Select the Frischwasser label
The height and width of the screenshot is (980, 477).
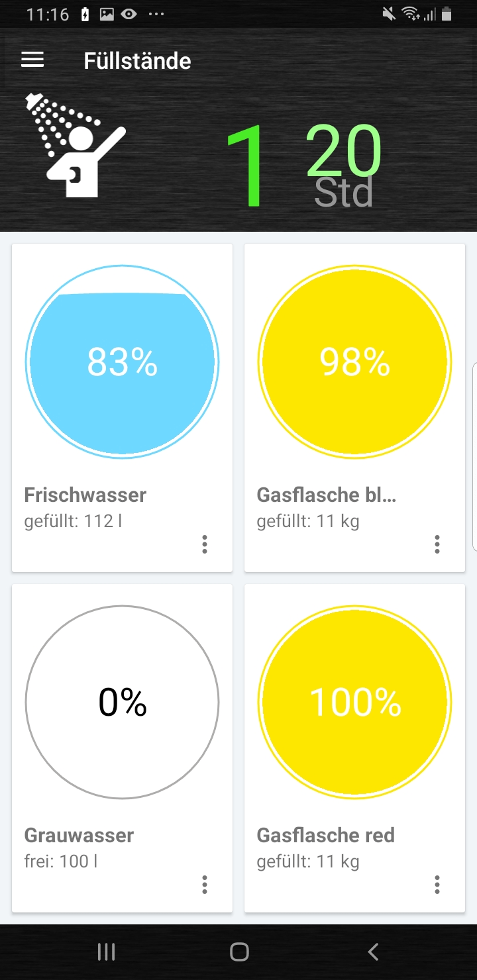pos(85,495)
